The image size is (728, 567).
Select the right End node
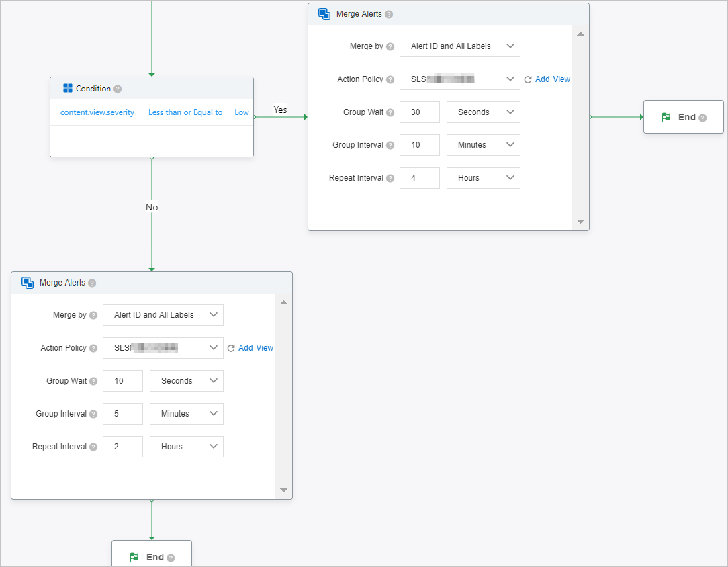coord(684,117)
